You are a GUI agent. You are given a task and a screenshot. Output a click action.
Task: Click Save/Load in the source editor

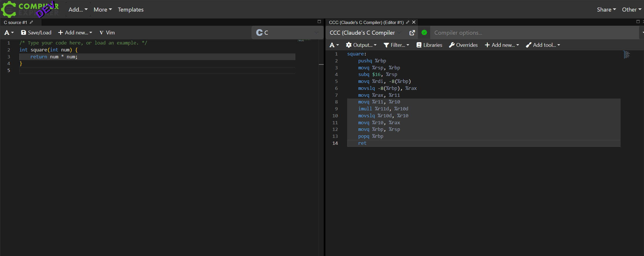click(36, 33)
